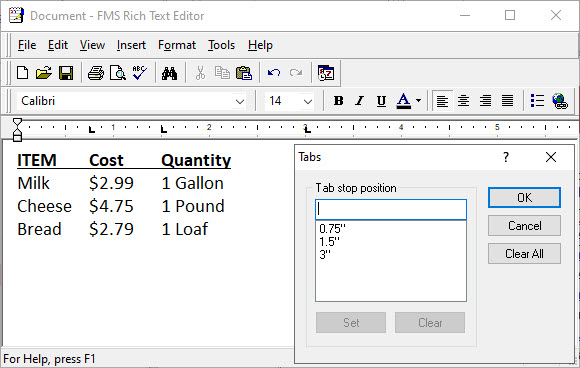580x368 pixels.
Task: Center align the text
Action: click(x=463, y=101)
